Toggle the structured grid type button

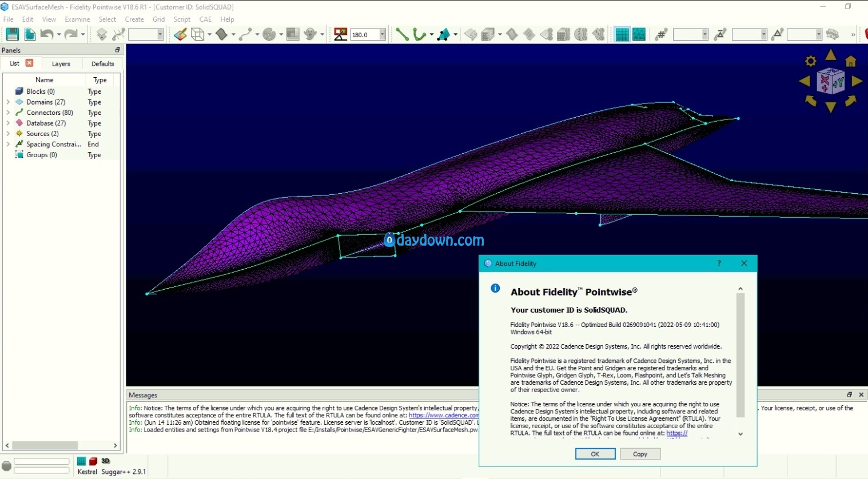tap(622, 34)
